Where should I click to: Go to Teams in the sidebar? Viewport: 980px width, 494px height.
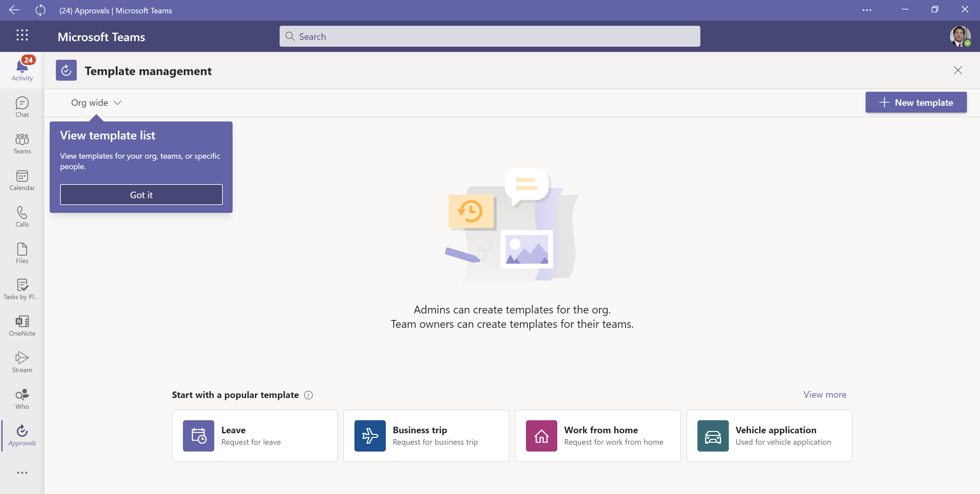[22, 143]
